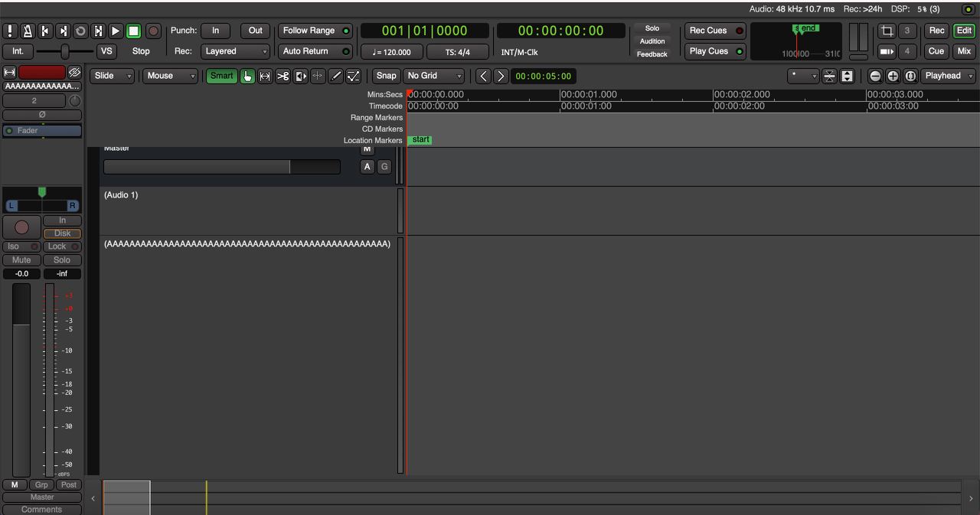Viewport: 980px width, 515px height.
Task: Switch to the Mix window tab
Action: tap(963, 51)
